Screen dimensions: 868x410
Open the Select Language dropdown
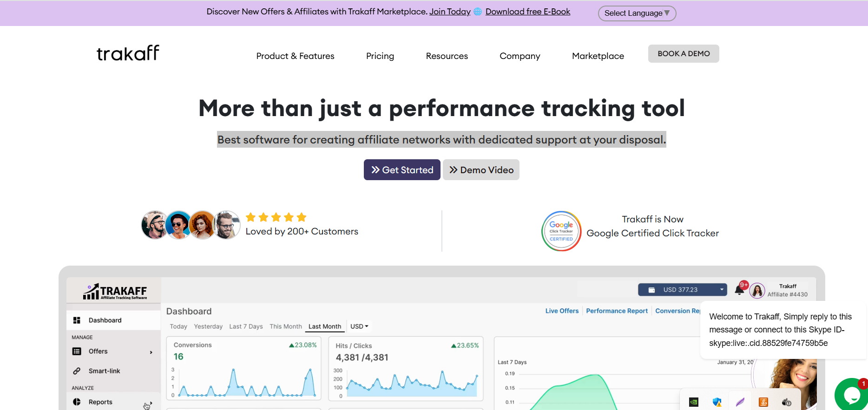tap(637, 13)
